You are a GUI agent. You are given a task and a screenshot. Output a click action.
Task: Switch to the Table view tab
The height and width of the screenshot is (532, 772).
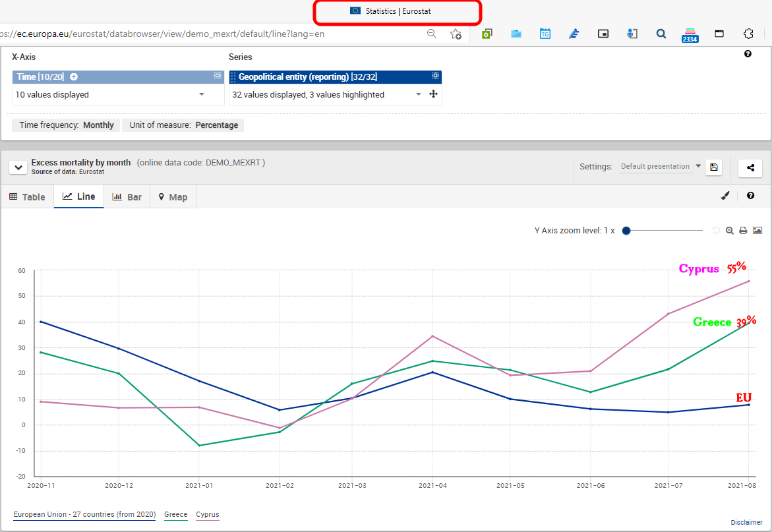click(x=28, y=197)
